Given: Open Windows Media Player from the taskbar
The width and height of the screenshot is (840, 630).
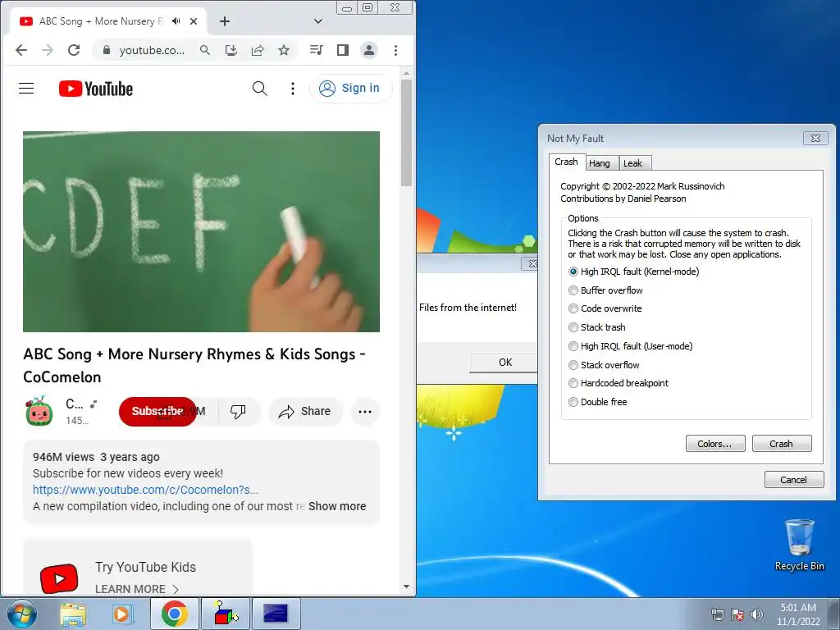Looking at the screenshot, I should click(x=121, y=614).
